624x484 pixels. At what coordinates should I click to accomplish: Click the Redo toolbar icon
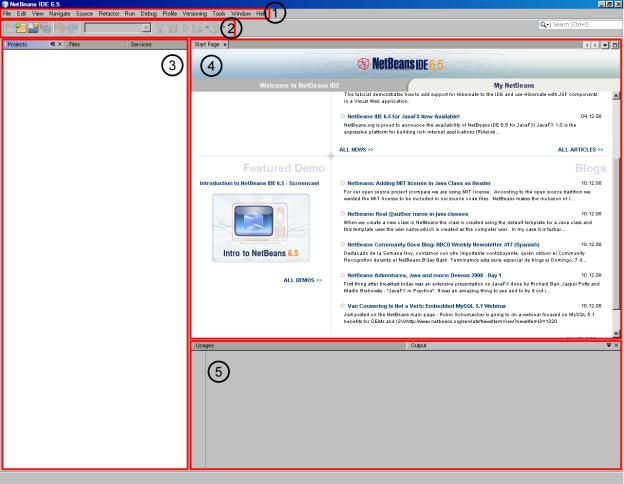[73, 28]
